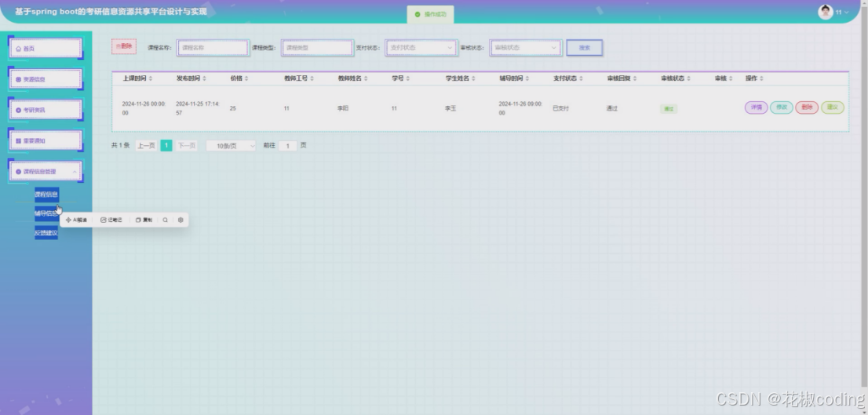Open the 资源信息 sidebar menu
Screen dimensions: 868x415
pos(46,79)
